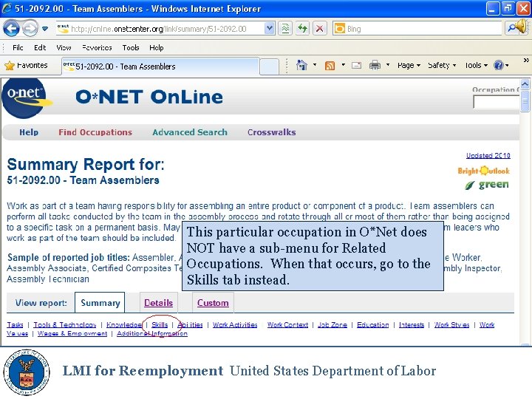This screenshot has height=399, width=532.
Task: Open the File menu
Action: pos(18,48)
